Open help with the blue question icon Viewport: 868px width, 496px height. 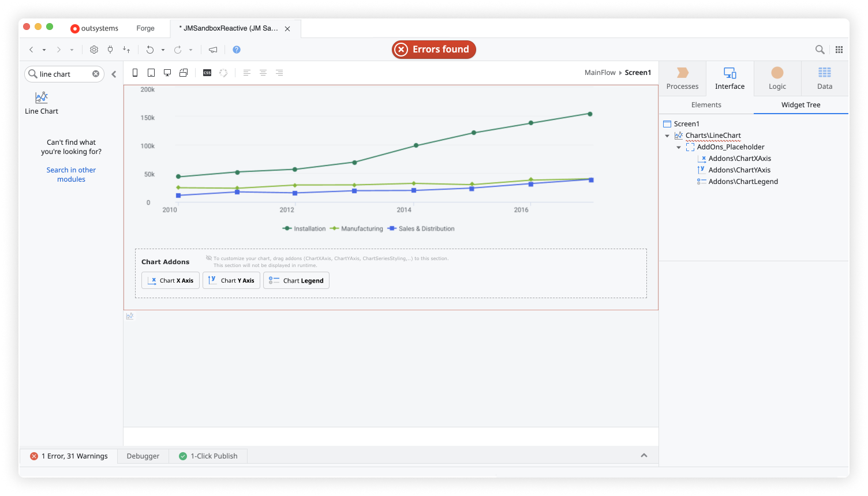point(237,50)
